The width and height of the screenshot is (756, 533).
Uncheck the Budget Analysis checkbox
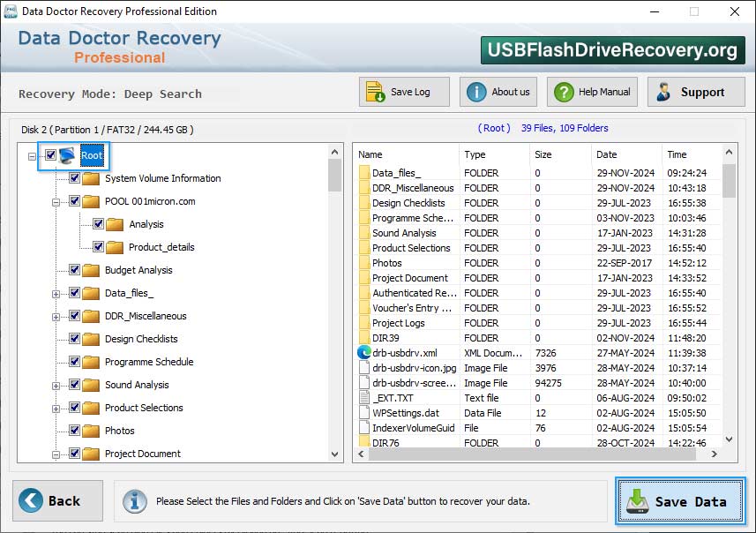[74, 270]
